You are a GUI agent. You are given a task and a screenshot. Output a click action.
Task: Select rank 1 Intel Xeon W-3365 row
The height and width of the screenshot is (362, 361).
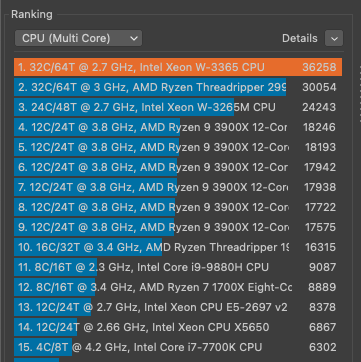178,67
